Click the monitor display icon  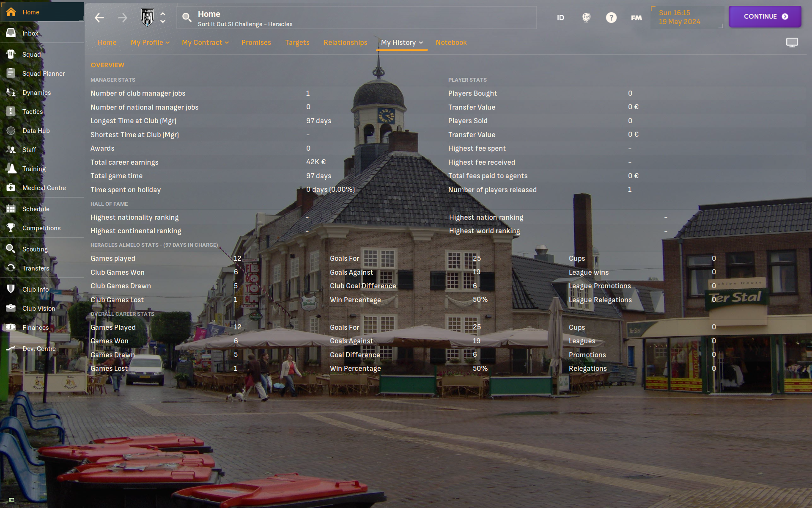click(792, 42)
